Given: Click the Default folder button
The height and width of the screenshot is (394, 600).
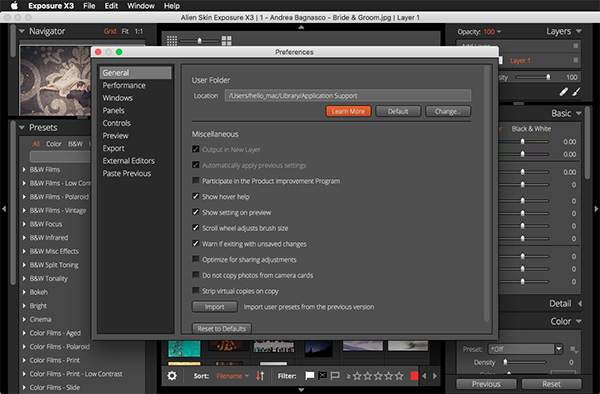Looking at the screenshot, I should click(398, 111).
